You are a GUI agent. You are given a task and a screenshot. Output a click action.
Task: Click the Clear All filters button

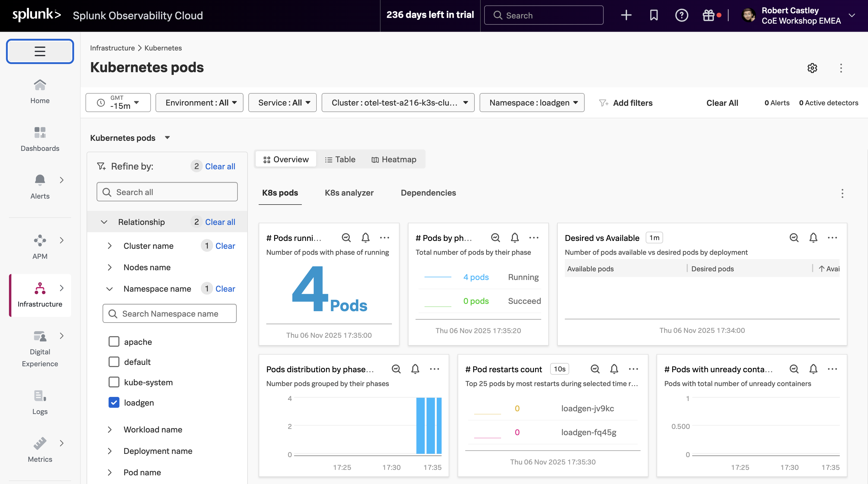tap(722, 103)
